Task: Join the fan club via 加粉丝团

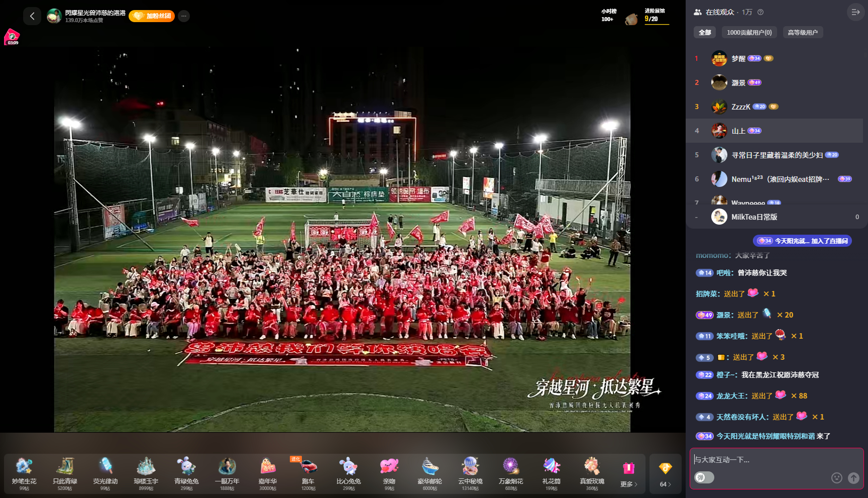Action: [x=152, y=16]
